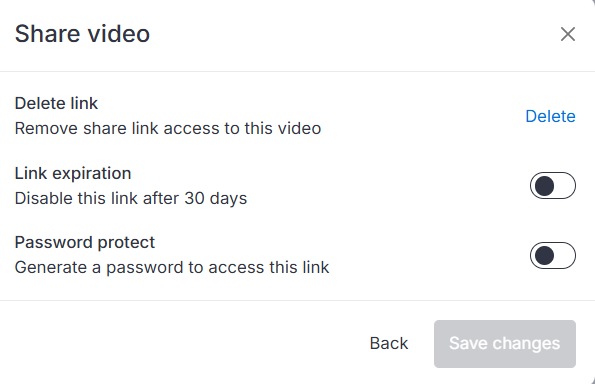Click 'Remove share link access to this video' text
Image resolution: width=595 pixels, height=384 pixels.
(168, 128)
